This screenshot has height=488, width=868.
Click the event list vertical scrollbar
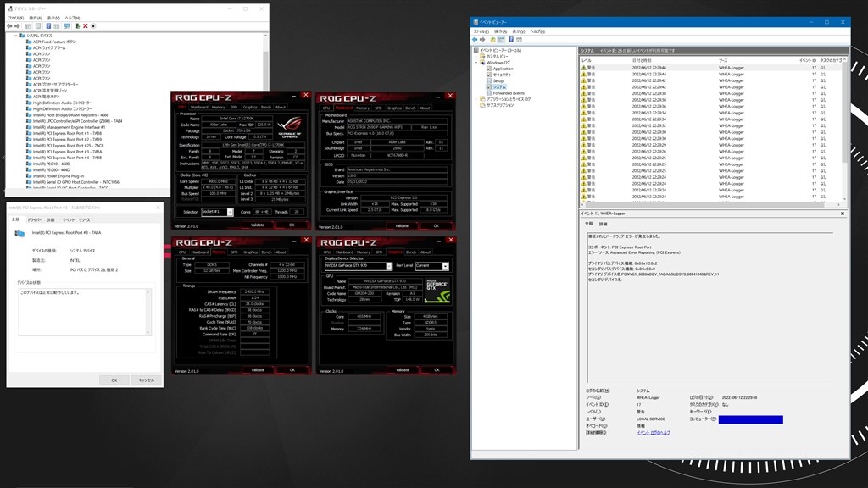point(844,130)
